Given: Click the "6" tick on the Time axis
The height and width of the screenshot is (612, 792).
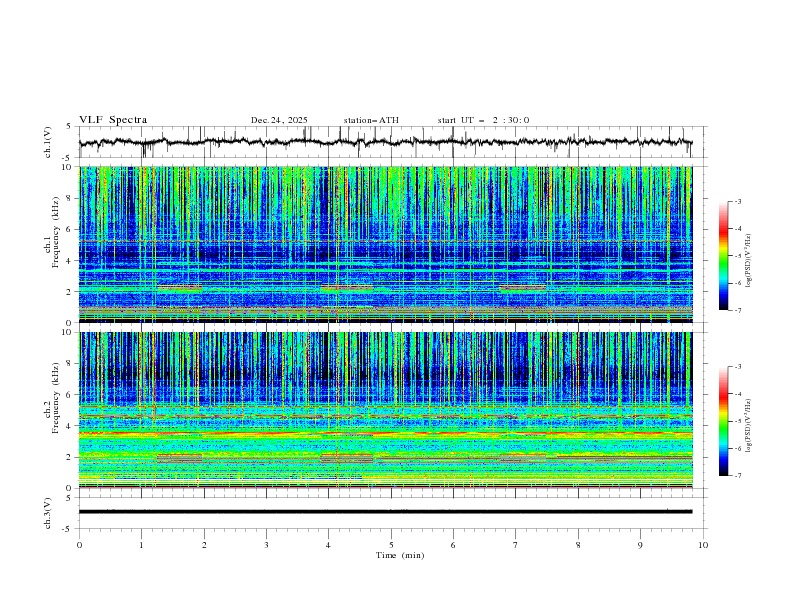Looking at the screenshot, I should tap(453, 545).
